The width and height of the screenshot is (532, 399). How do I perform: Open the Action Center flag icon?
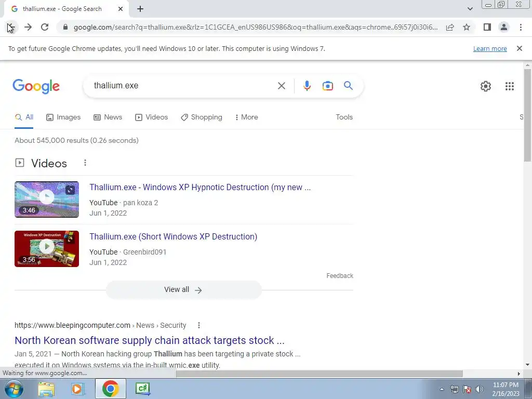(x=467, y=389)
